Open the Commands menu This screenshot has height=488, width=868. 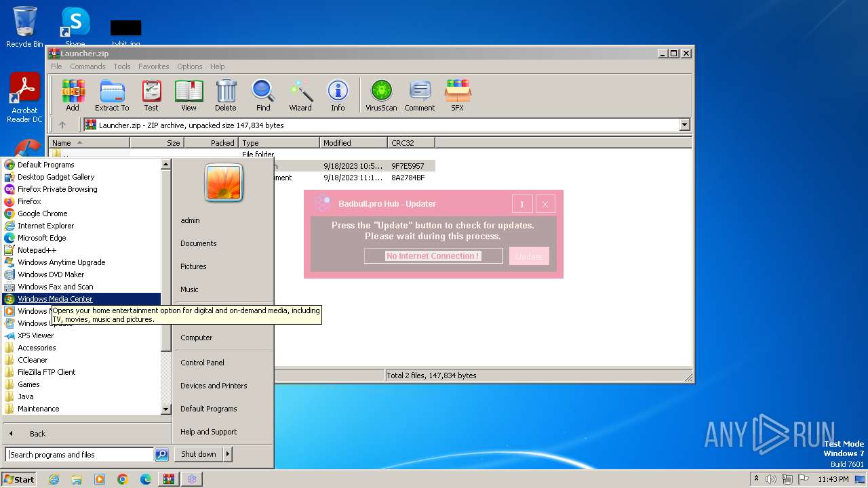(87, 66)
